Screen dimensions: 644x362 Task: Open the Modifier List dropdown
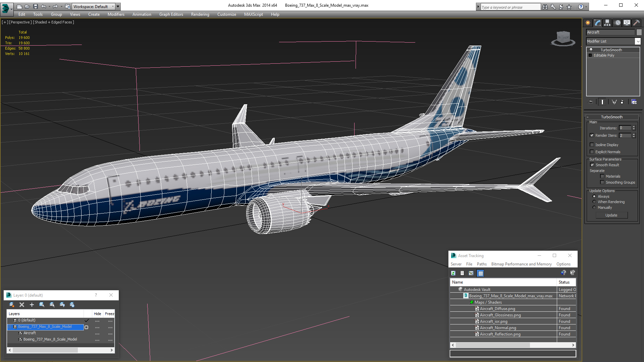click(638, 41)
